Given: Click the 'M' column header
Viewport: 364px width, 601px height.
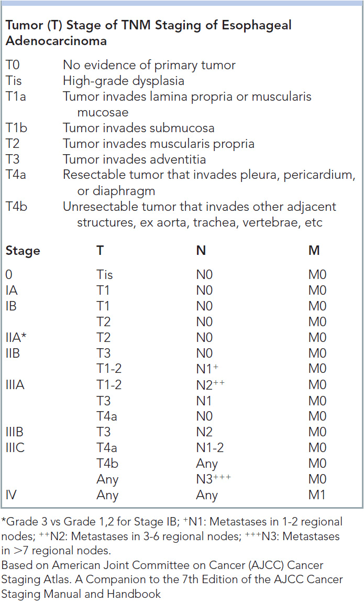Looking at the screenshot, I should (314, 251).
